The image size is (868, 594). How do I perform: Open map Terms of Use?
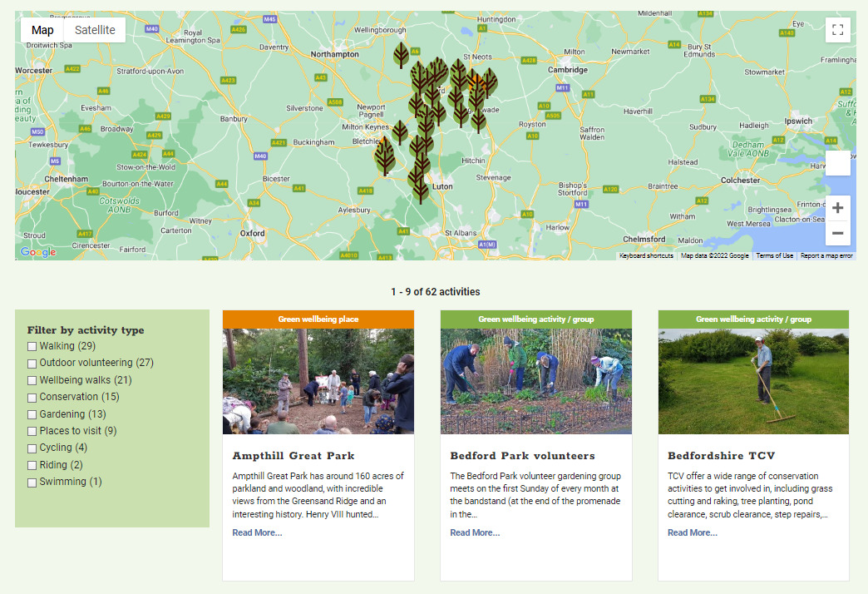point(774,255)
